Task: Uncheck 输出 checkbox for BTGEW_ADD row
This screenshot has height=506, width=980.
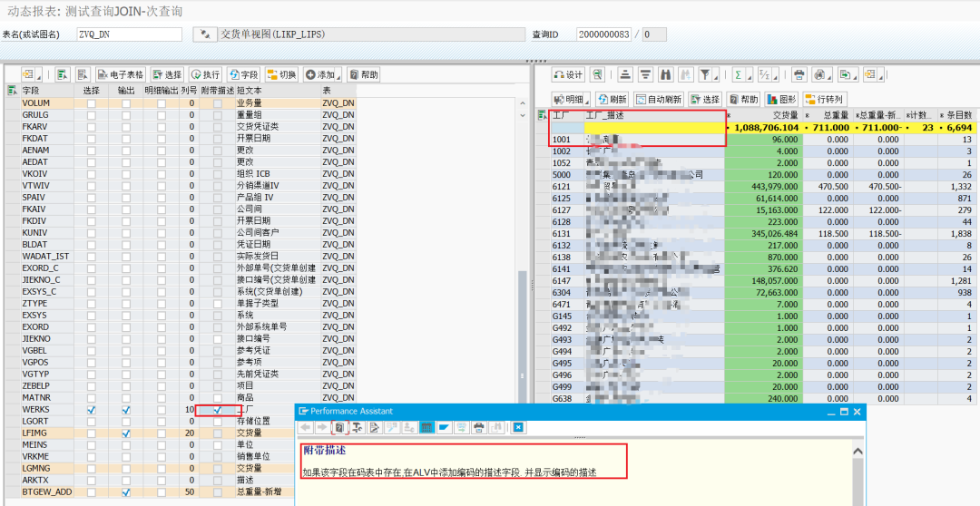Action: coord(126,492)
